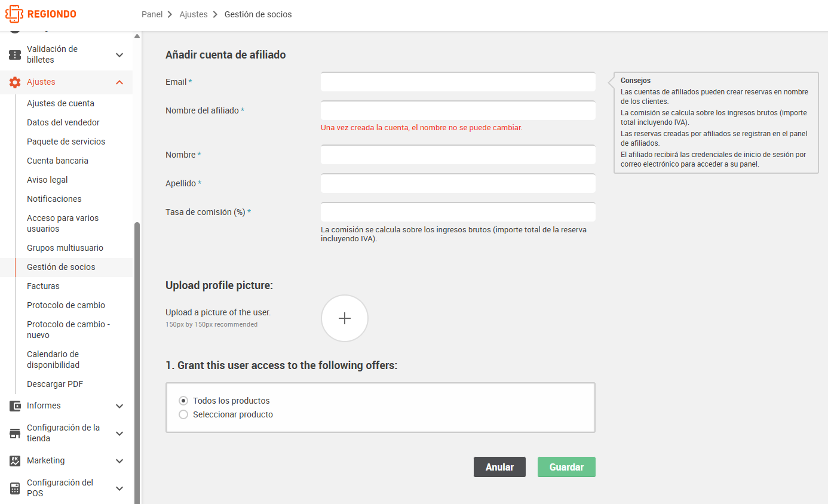Click the red name-cannot-change warning text
The height and width of the screenshot is (504, 828).
pos(422,128)
